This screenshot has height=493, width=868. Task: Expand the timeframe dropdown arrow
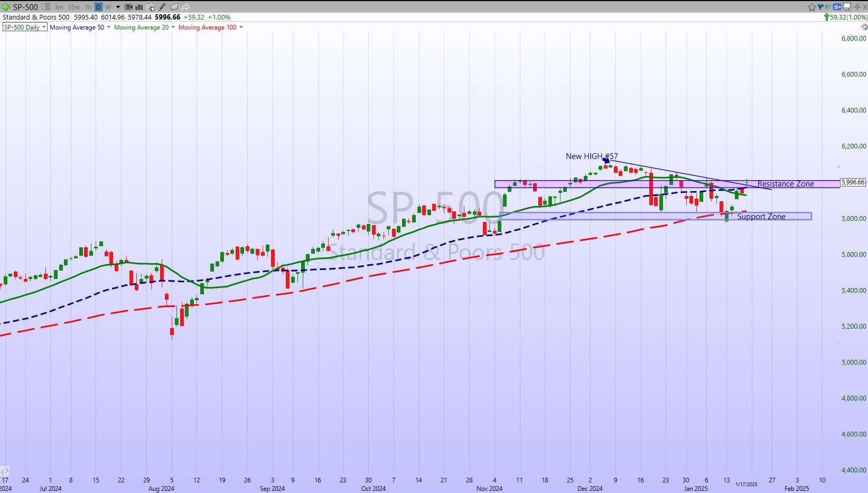tap(118, 7)
